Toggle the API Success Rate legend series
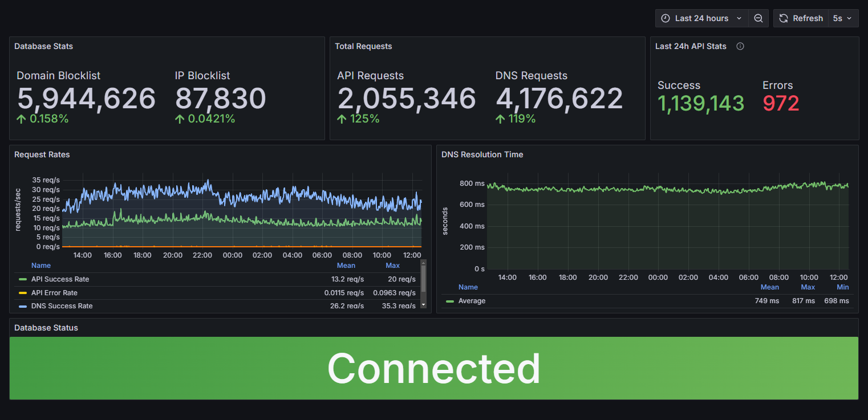 [60, 279]
